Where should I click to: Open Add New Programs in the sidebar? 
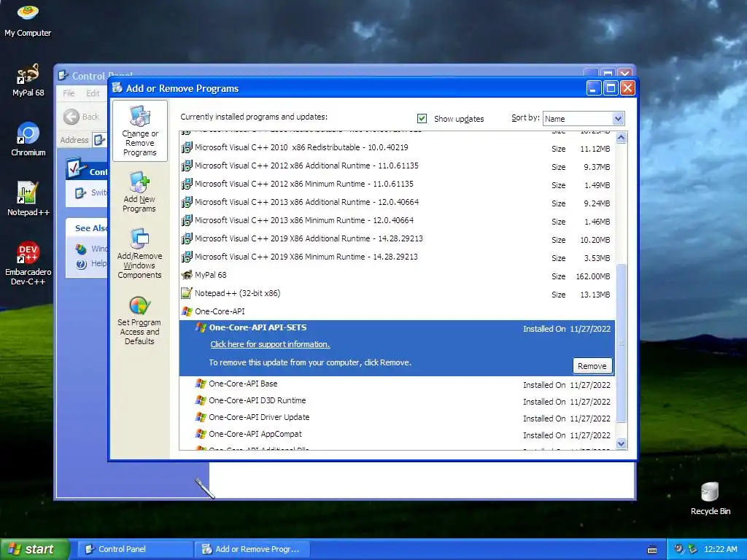tap(139, 192)
